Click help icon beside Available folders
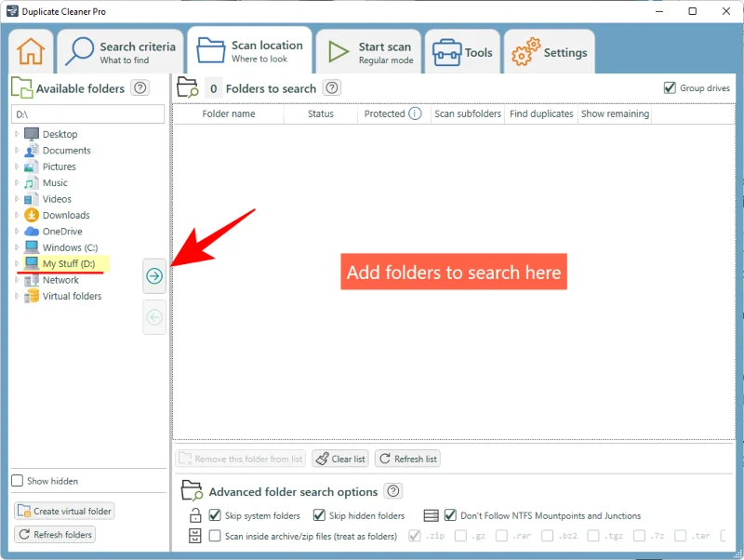 coord(140,88)
